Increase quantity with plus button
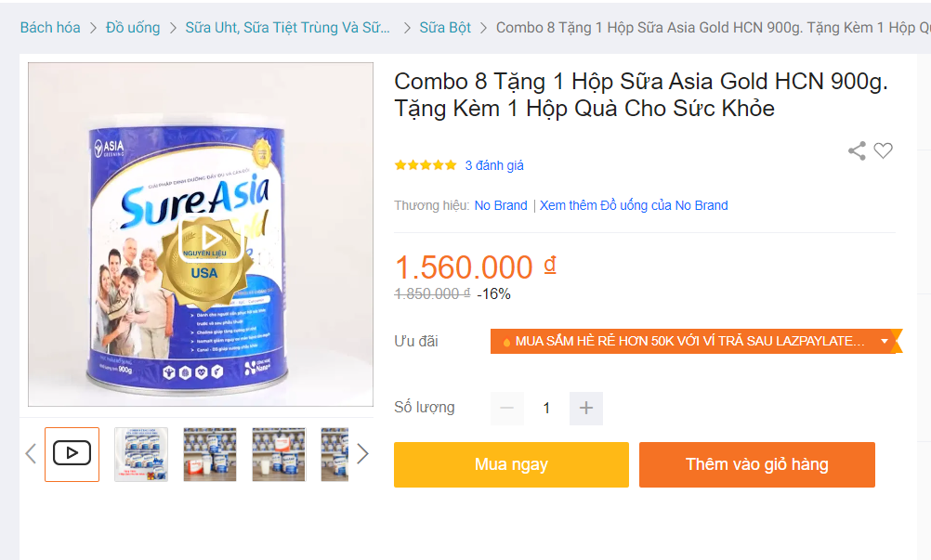The height and width of the screenshot is (560, 931). pyautogui.click(x=586, y=408)
